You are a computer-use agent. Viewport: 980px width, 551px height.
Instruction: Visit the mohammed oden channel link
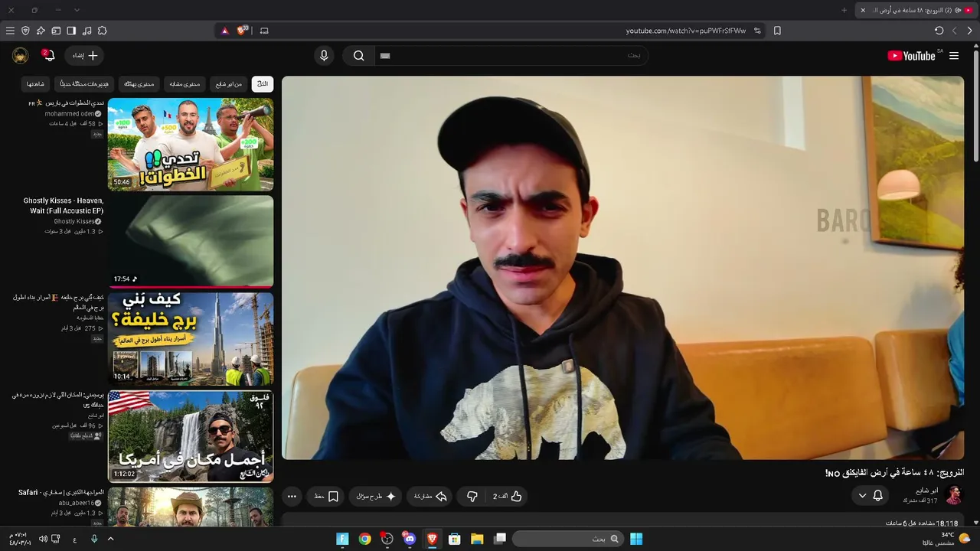click(70, 113)
